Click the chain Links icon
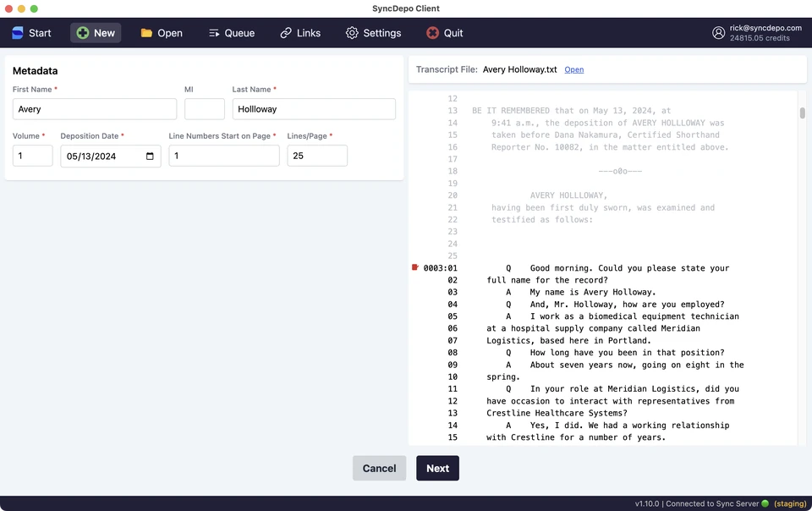The image size is (812, 511). point(286,33)
